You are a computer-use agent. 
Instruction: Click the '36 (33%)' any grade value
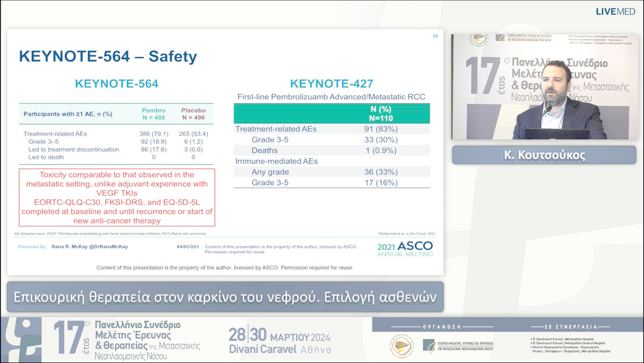pyautogui.click(x=380, y=172)
